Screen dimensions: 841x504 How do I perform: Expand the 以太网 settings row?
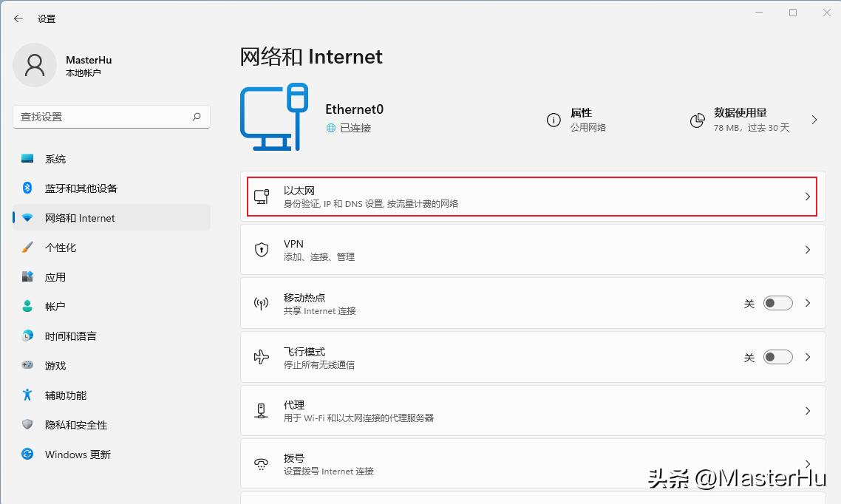532,196
